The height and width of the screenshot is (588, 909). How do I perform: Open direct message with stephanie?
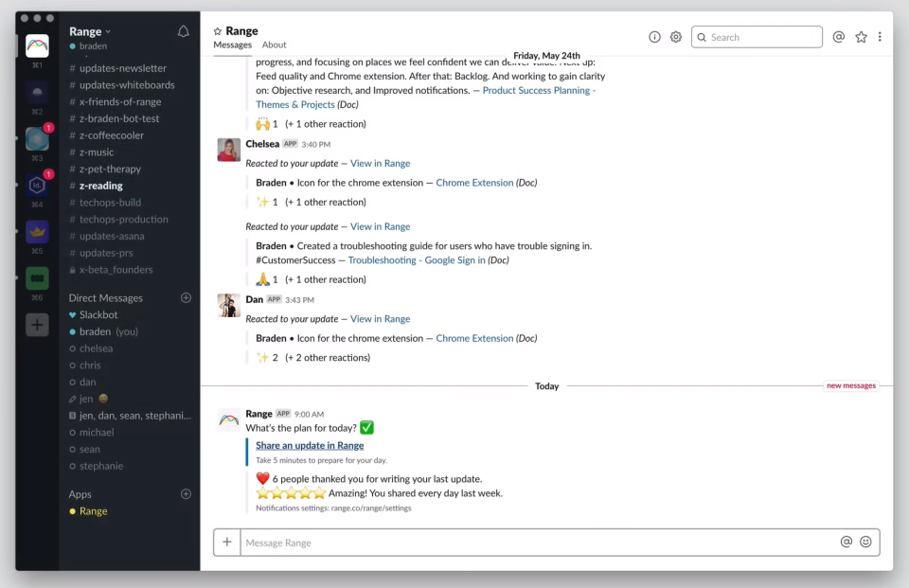[101, 466]
